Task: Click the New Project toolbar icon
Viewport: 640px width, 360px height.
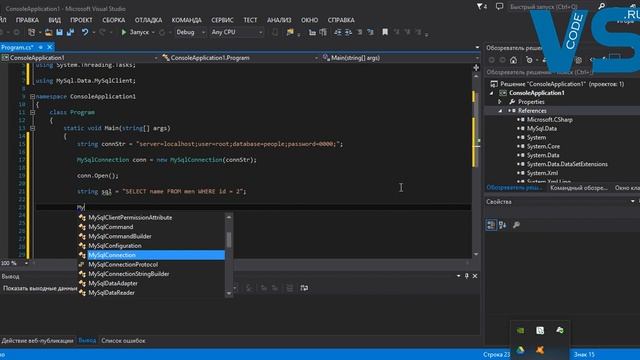Action: point(31,32)
